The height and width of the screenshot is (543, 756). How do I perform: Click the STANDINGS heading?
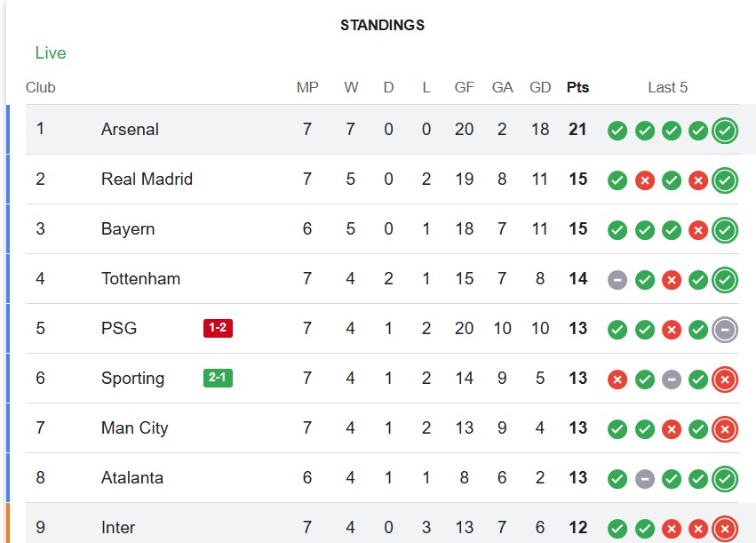pyautogui.click(x=382, y=26)
